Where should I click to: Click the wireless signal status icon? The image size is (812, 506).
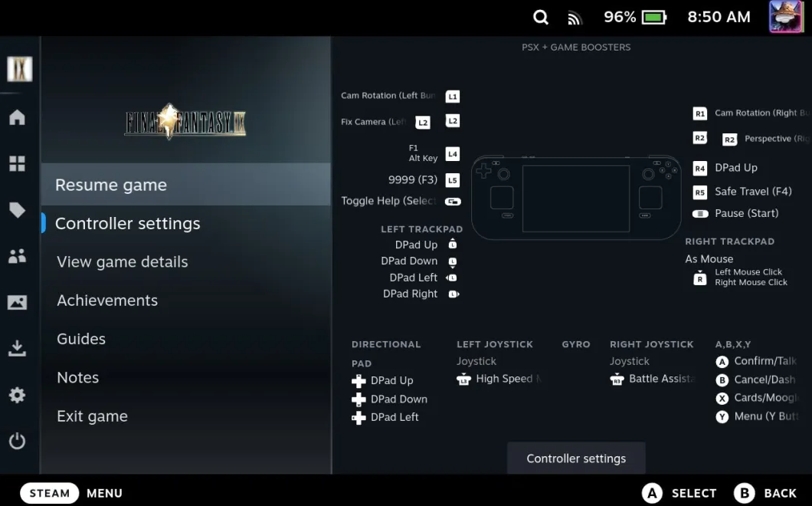coord(575,18)
